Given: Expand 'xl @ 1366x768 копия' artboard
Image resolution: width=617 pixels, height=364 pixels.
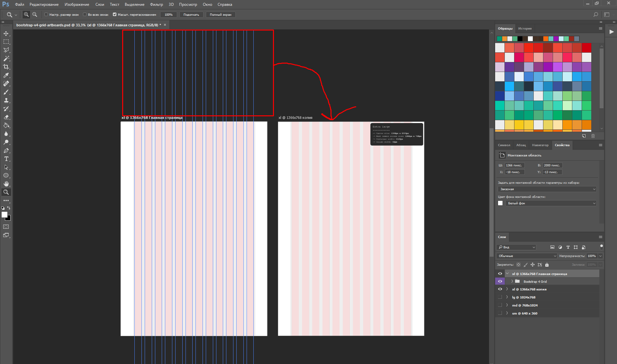Looking at the screenshot, I should [507, 289].
